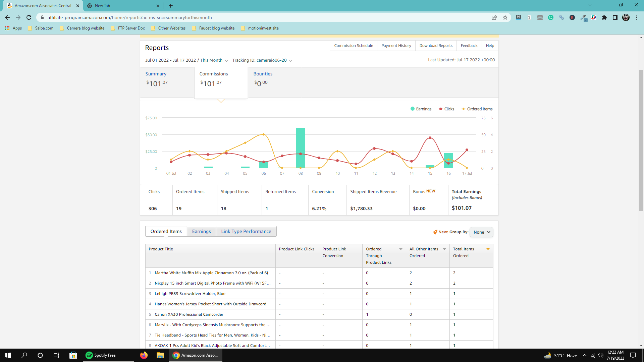Screen dimensions: 644x362
Task: Click the 08 Jul earnings bar
Action: (x=301, y=148)
